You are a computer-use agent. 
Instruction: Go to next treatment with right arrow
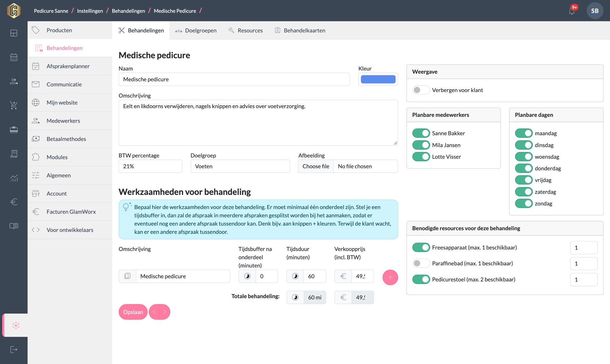[165, 312]
